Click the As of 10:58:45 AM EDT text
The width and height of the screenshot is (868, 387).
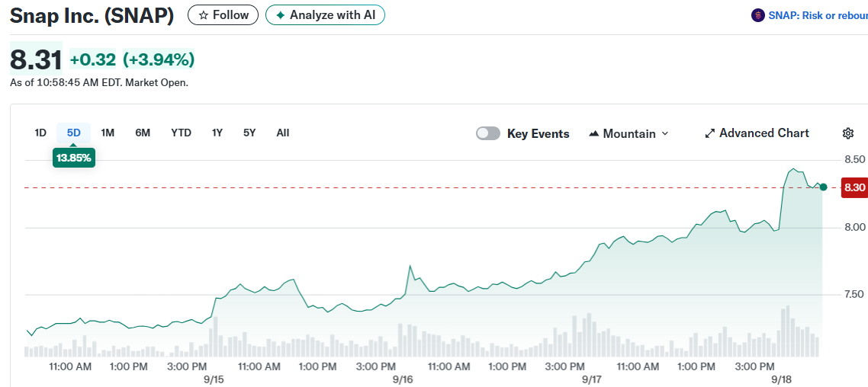[x=99, y=83]
